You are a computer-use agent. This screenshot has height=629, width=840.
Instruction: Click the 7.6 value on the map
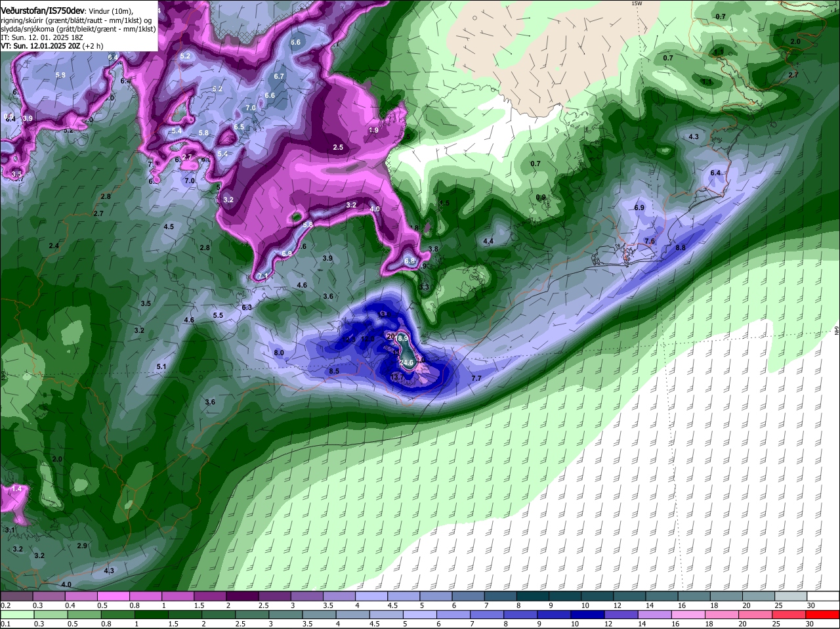click(650, 241)
